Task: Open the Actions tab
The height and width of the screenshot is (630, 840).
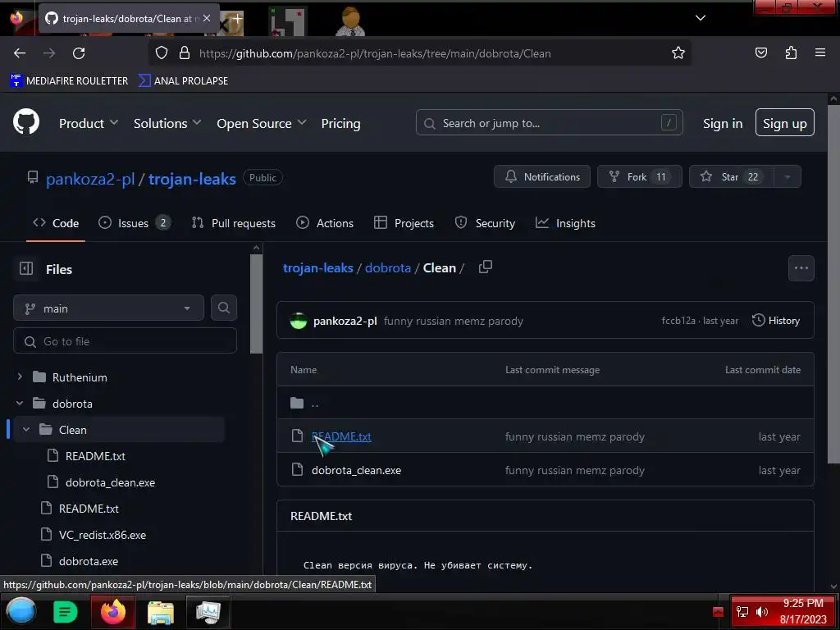Action: [325, 223]
